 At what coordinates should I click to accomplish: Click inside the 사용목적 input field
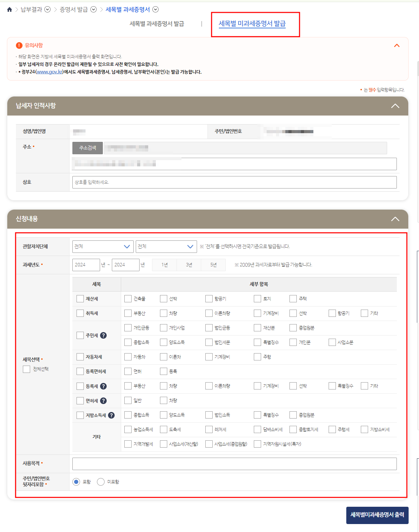coord(234,464)
